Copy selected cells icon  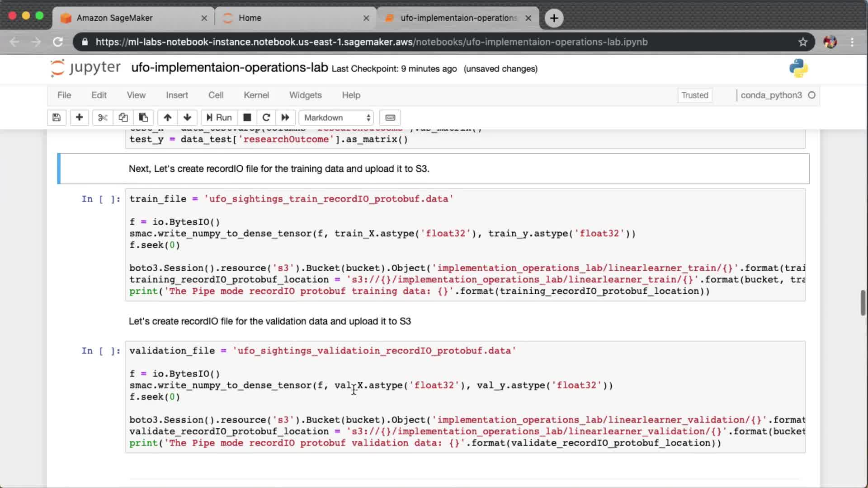(123, 117)
